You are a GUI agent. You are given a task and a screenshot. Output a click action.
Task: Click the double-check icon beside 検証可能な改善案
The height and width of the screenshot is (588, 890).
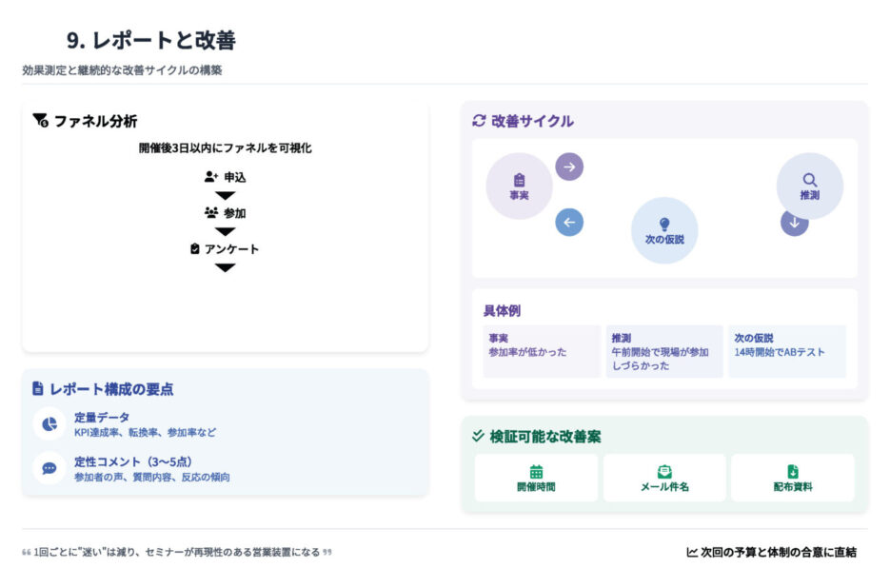(478, 437)
